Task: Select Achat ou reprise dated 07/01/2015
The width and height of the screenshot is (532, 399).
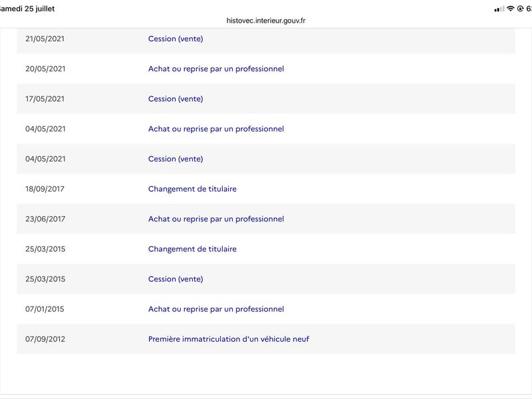Action: coord(215,309)
